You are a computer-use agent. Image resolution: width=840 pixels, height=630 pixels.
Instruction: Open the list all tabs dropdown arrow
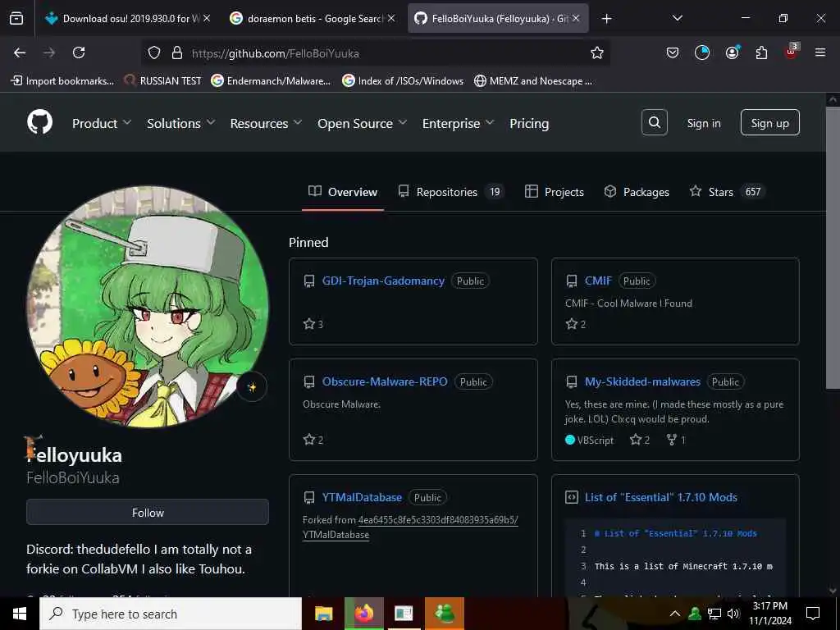click(677, 18)
